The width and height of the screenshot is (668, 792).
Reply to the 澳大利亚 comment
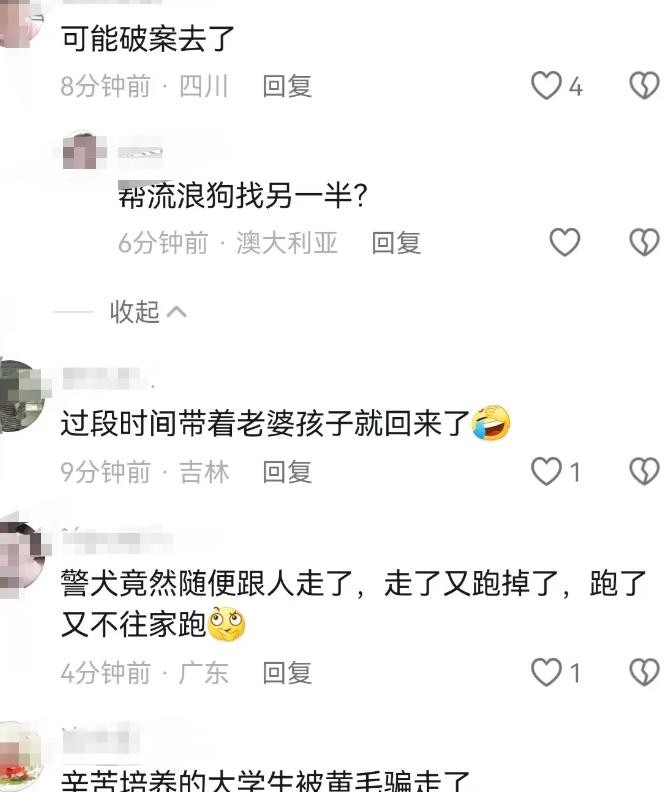[396, 242]
